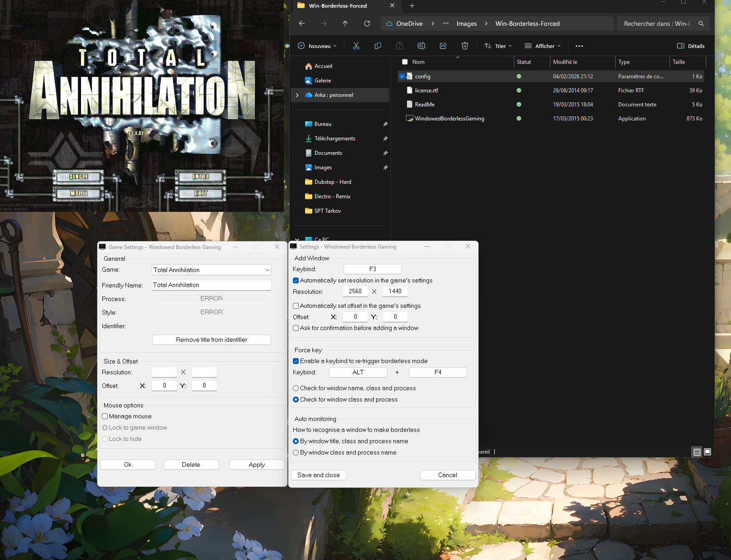Select the WindowedBorderlessGaming application file

coord(449,119)
